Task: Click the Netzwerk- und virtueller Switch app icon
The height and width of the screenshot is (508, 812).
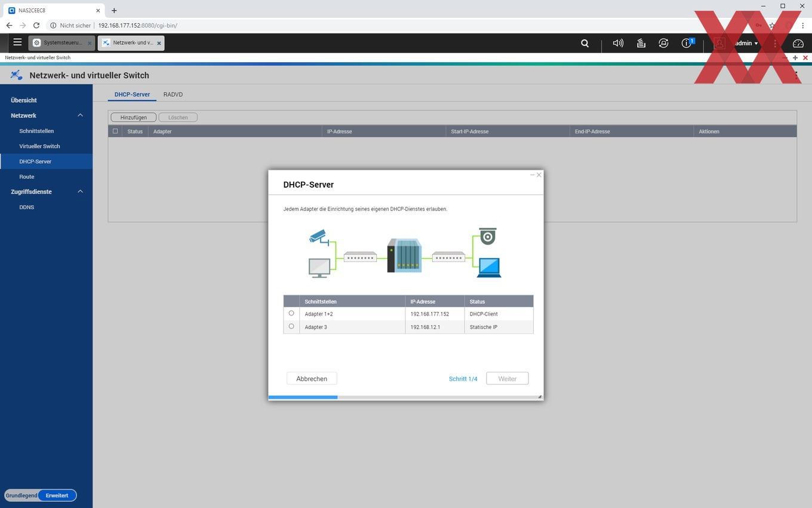Action: tap(16, 75)
